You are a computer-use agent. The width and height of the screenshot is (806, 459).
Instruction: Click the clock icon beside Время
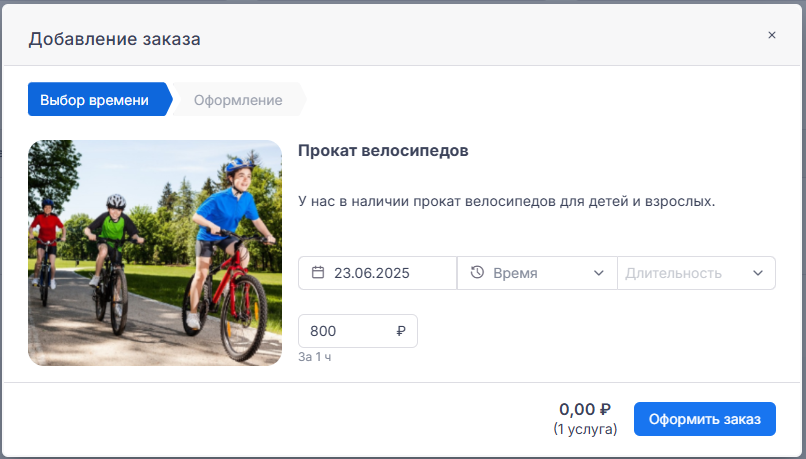point(477,272)
